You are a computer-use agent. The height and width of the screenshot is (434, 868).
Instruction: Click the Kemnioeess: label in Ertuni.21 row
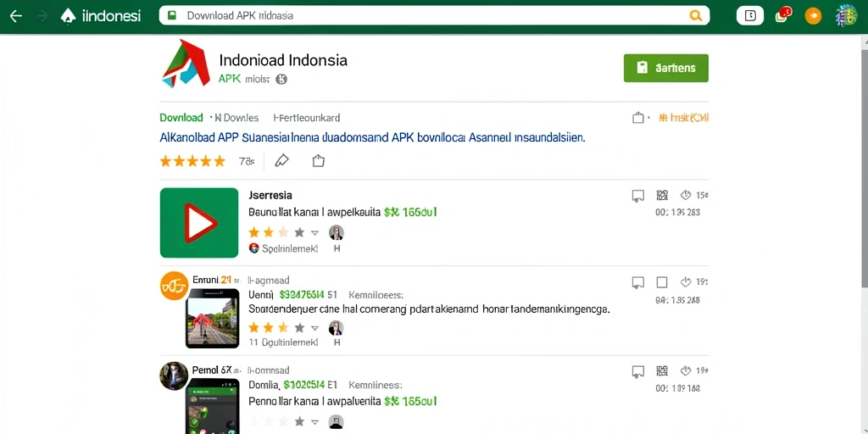coord(377,294)
